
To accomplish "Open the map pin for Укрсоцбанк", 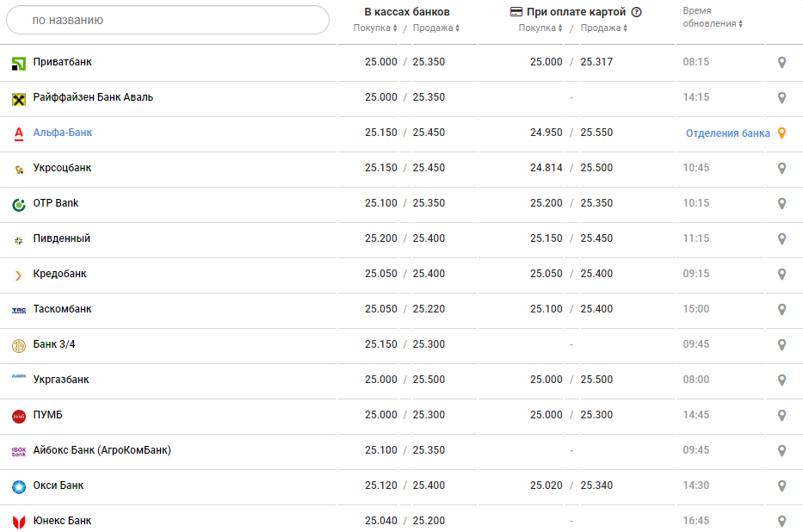I will (x=781, y=169).
